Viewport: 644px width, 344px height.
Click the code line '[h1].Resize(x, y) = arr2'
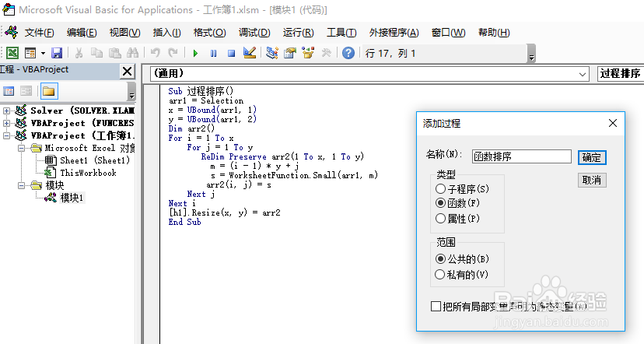(225, 212)
